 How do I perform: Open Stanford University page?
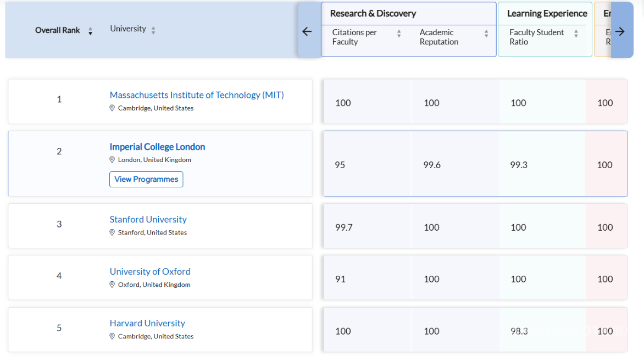(148, 219)
